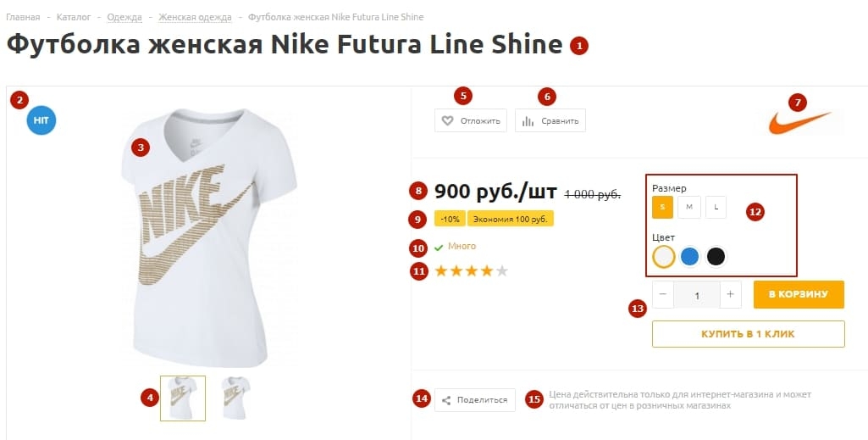Image resolution: width=868 pixels, height=440 pixels.
Task: Click the blue HIT badge icon
Action: (41, 120)
